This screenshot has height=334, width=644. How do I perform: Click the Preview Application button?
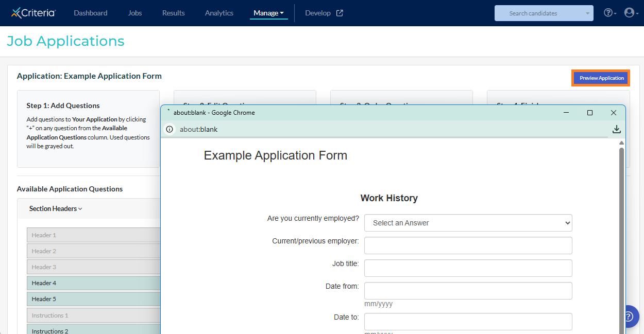(601, 78)
